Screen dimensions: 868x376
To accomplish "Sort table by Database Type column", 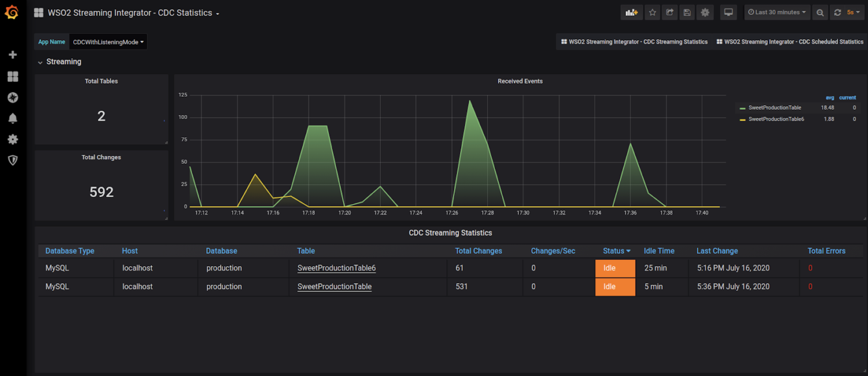I will tap(70, 251).
